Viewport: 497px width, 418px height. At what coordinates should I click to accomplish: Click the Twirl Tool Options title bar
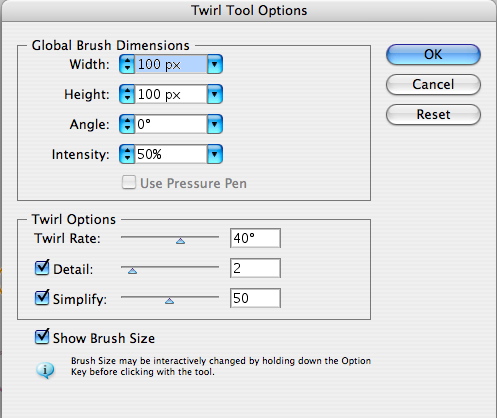(249, 11)
